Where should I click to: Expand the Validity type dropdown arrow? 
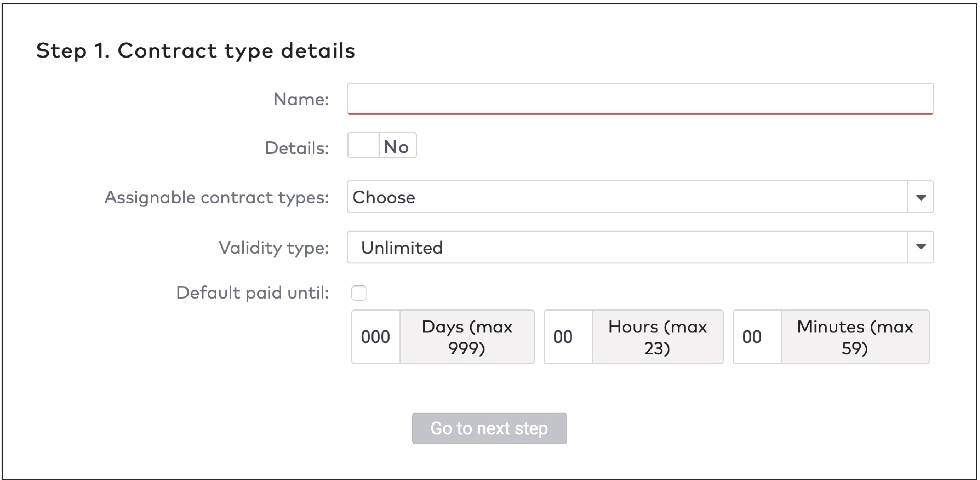920,247
